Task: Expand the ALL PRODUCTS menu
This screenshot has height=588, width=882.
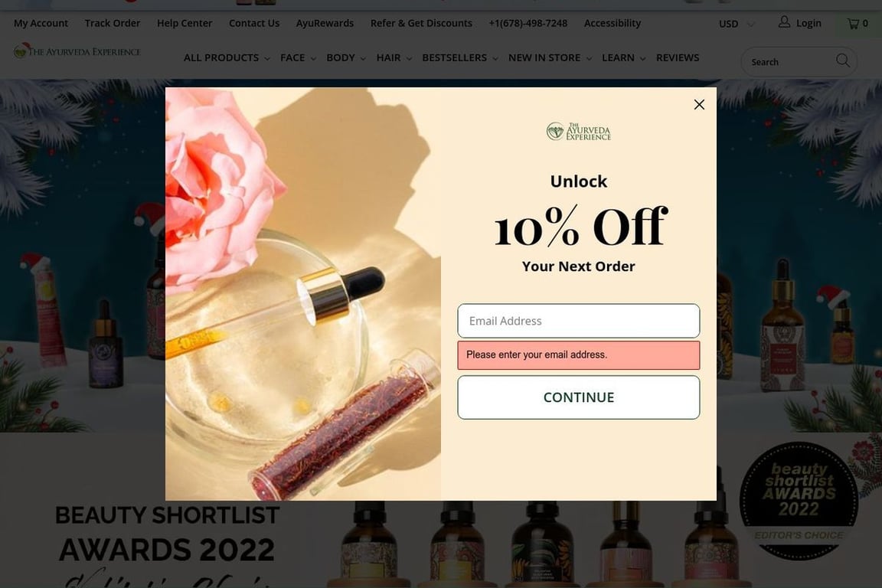Action: [227, 57]
